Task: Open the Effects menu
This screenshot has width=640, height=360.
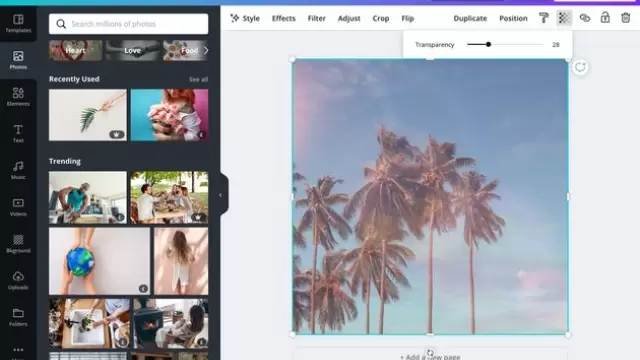Action: (284, 18)
